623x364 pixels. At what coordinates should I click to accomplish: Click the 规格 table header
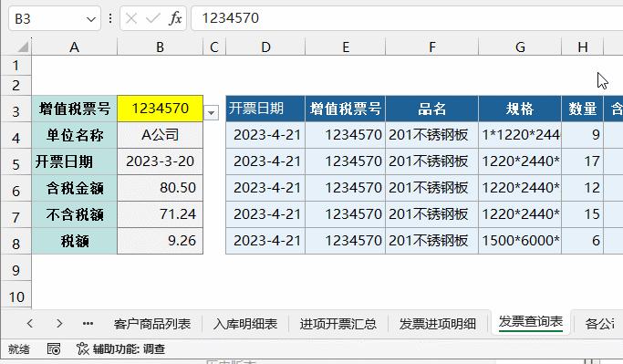[x=520, y=109]
